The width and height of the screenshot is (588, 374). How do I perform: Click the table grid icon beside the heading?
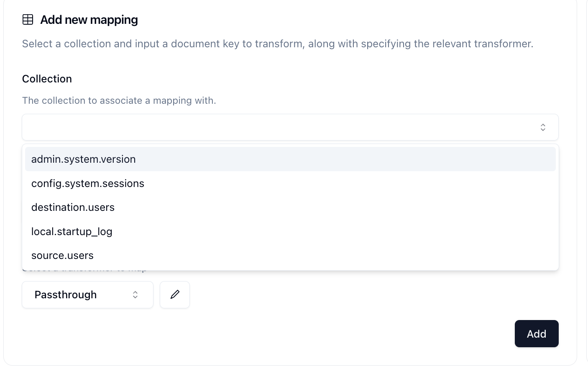pos(28,20)
